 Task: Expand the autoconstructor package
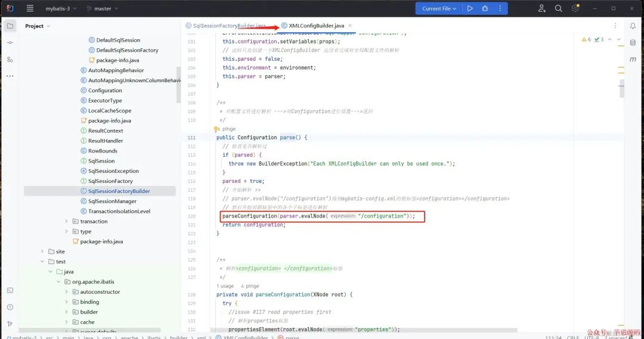click(x=67, y=292)
